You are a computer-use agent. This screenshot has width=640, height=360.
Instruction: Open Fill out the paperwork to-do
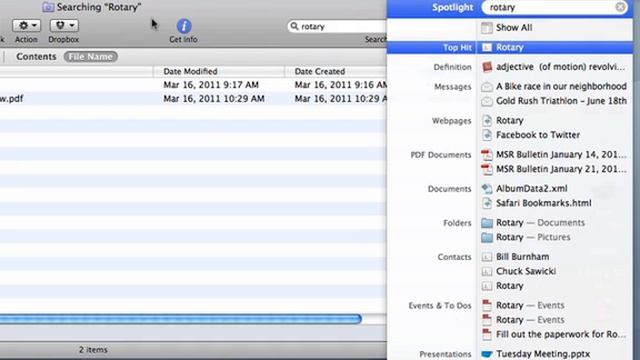point(561,334)
